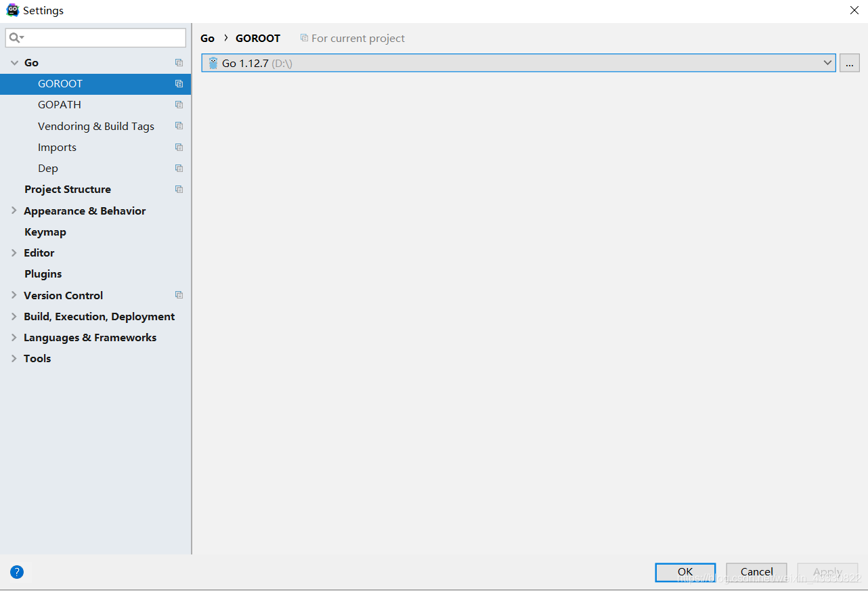Click the Go breadcrumb in header
The image size is (868, 591).
click(207, 39)
